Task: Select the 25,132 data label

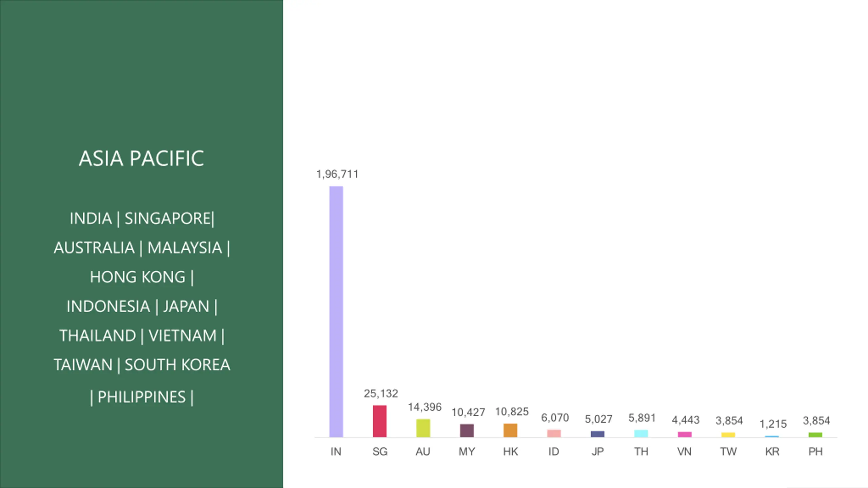Action: point(381,393)
